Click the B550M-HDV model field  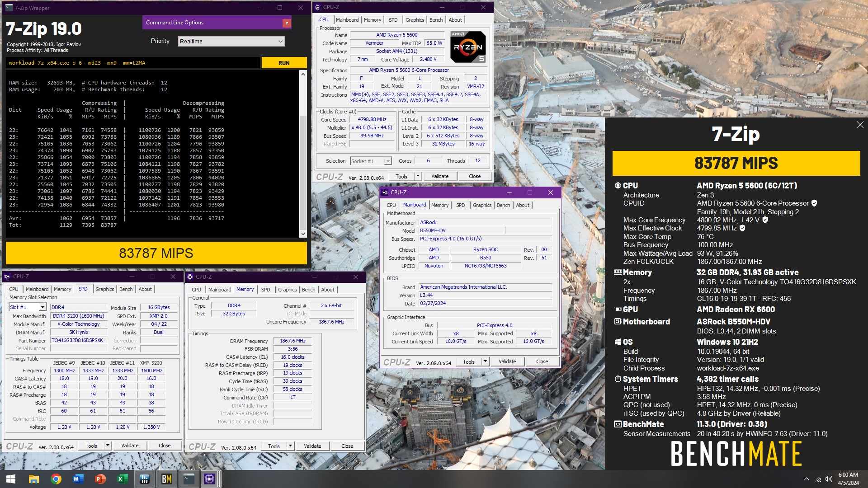[461, 230]
